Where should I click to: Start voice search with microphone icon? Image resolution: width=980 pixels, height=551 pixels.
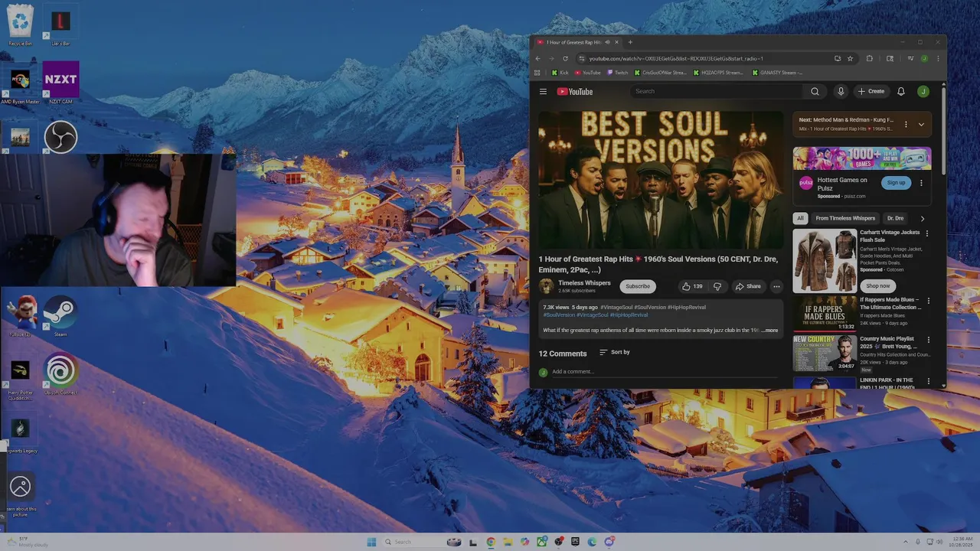pos(841,91)
